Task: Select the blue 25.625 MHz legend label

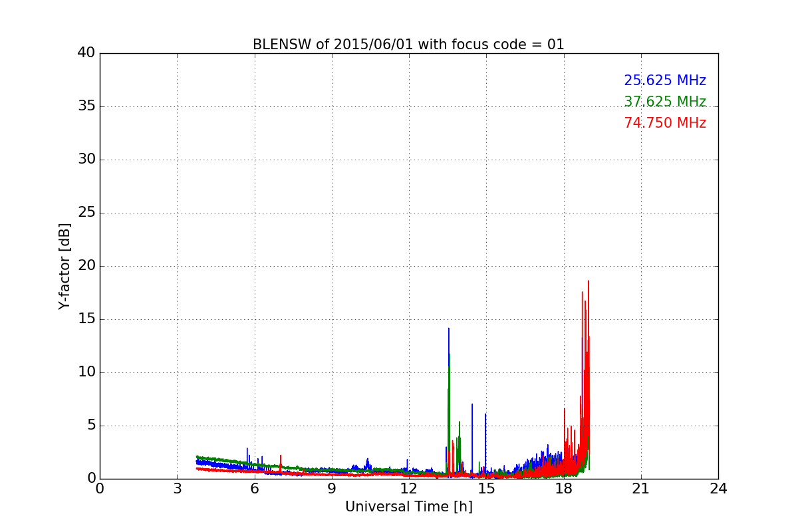Action: coord(665,80)
